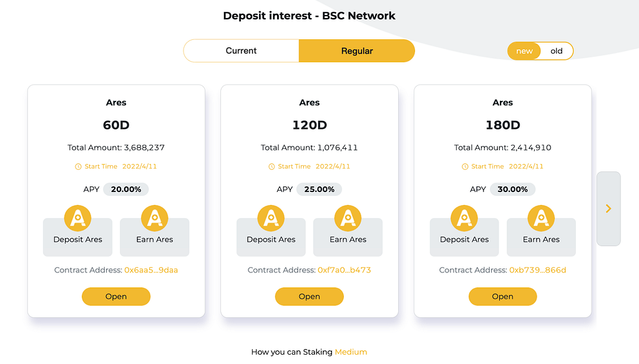Viewport: 639px width, 364px height.
Task: Open the 120D Ares pool
Action: [x=310, y=297]
